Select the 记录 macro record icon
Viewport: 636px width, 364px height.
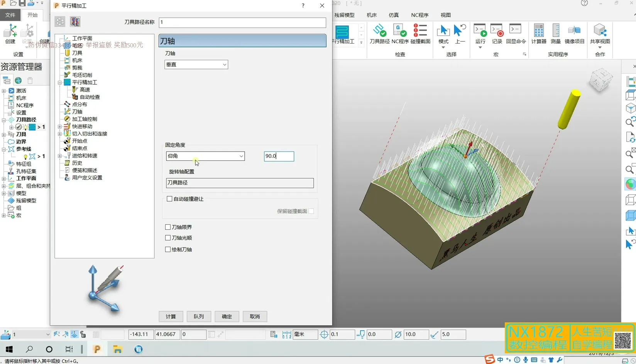(x=497, y=34)
